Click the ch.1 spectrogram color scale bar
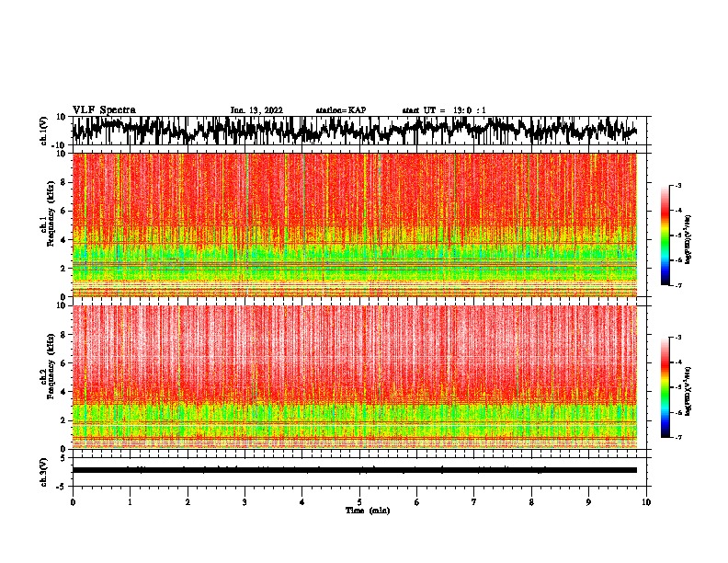 tap(665, 236)
